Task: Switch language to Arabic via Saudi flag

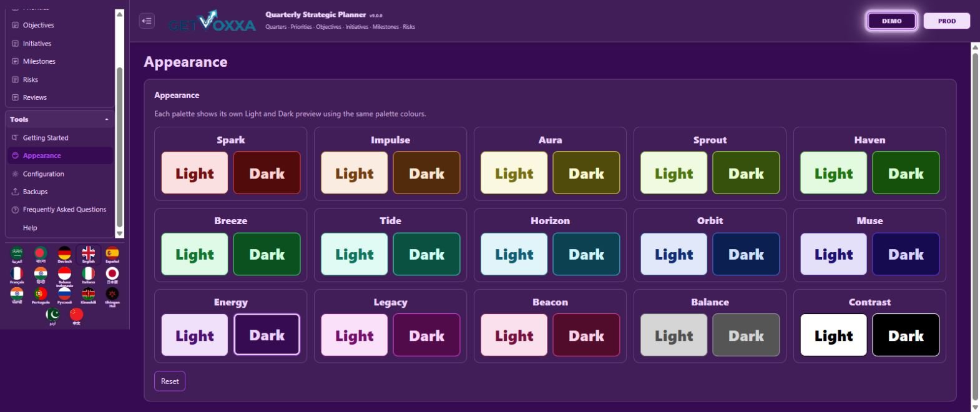Action: [x=17, y=254]
